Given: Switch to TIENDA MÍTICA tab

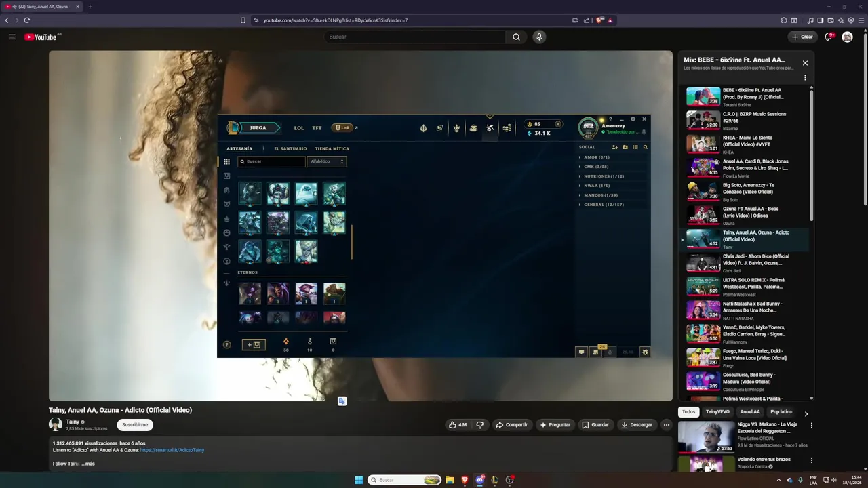Looking at the screenshot, I should [x=332, y=148].
